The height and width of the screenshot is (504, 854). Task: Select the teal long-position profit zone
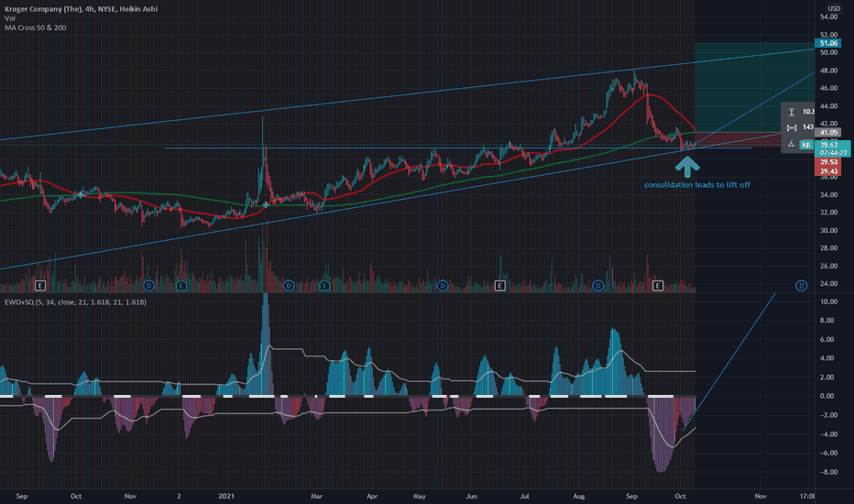[x=755, y=87]
